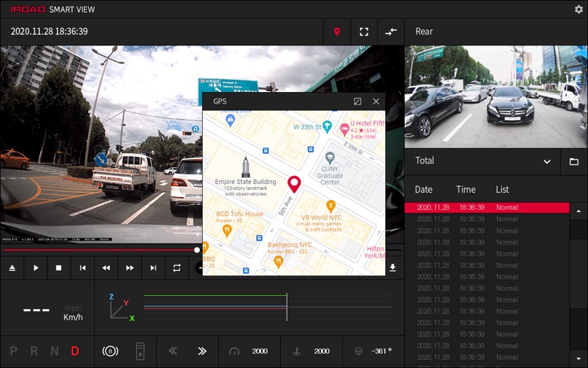Click the red D gear indicator

pos(75,351)
